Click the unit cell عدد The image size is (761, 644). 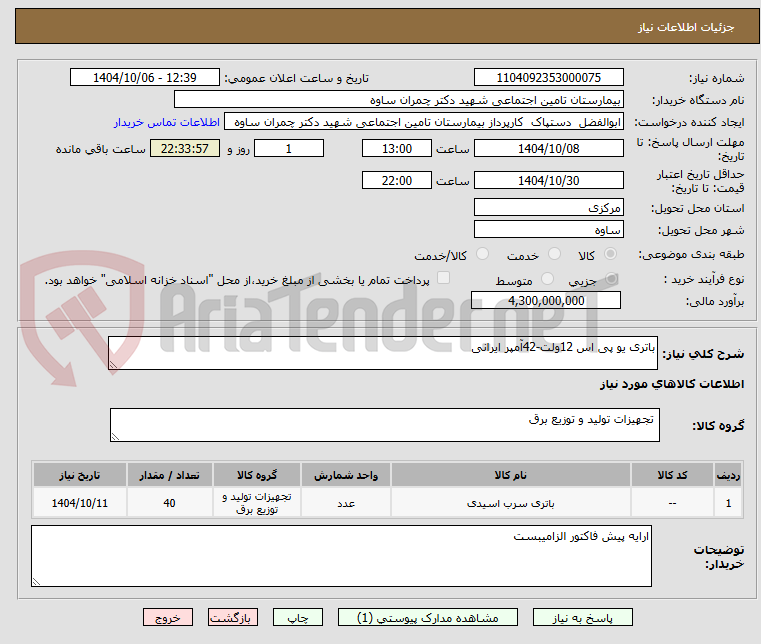tap(346, 503)
